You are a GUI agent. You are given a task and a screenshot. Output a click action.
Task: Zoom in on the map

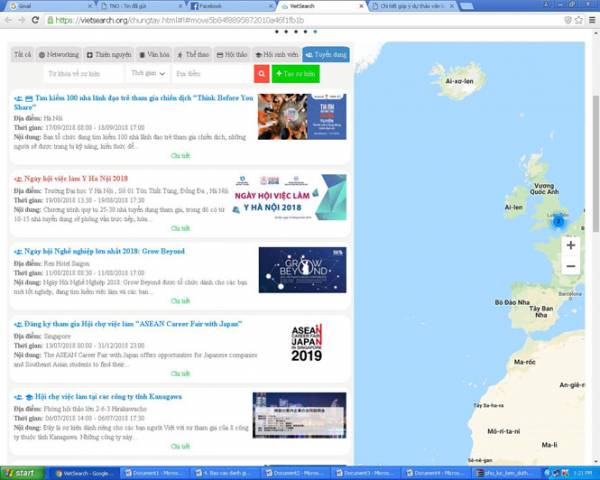coord(570,245)
